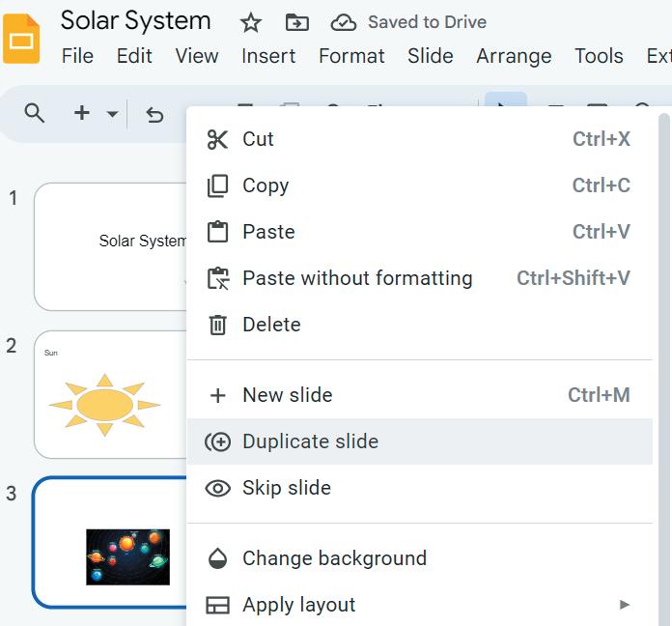Click the Undo arrow in the toolbar
672x626 pixels.
154,114
